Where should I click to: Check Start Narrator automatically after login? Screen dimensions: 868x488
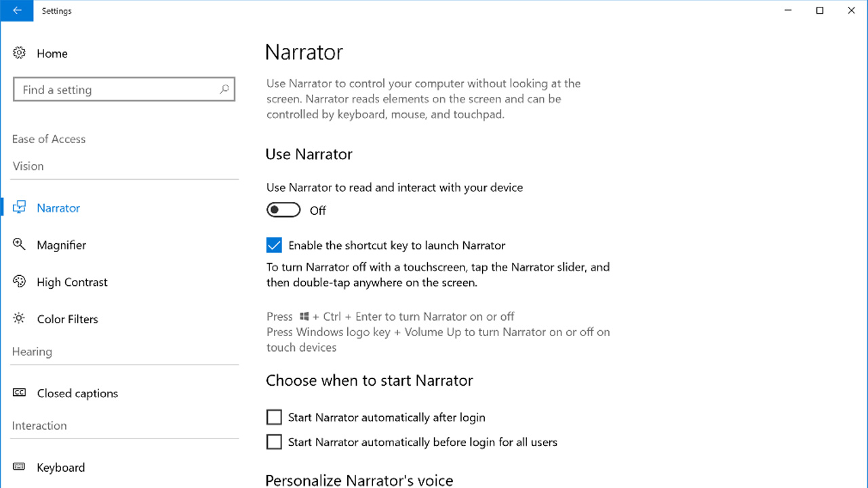(x=274, y=417)
